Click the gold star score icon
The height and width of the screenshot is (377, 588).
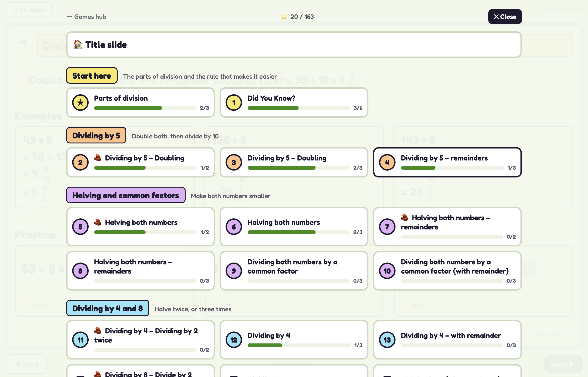click(x=284, y=16)
